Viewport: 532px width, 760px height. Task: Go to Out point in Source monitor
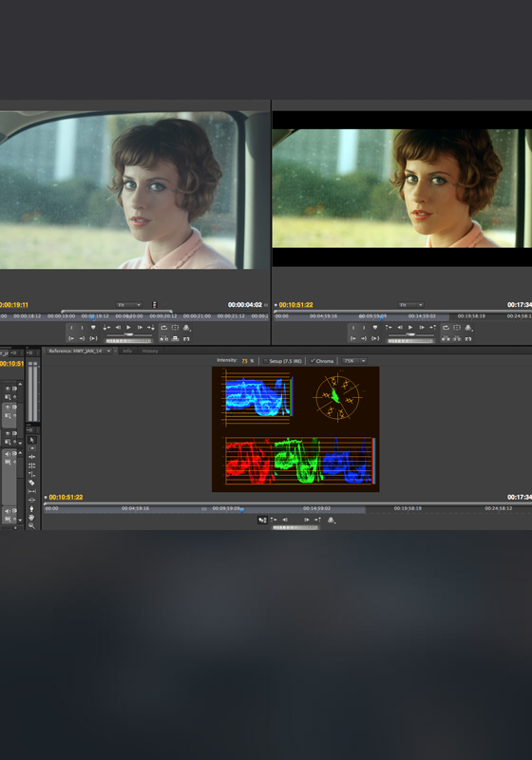pos(82,338)
